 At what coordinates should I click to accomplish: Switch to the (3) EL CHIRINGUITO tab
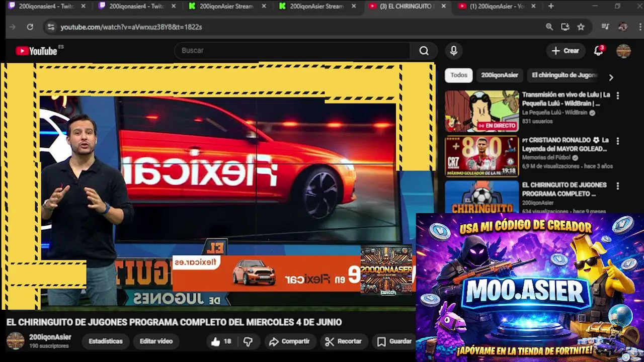(406, 6)
